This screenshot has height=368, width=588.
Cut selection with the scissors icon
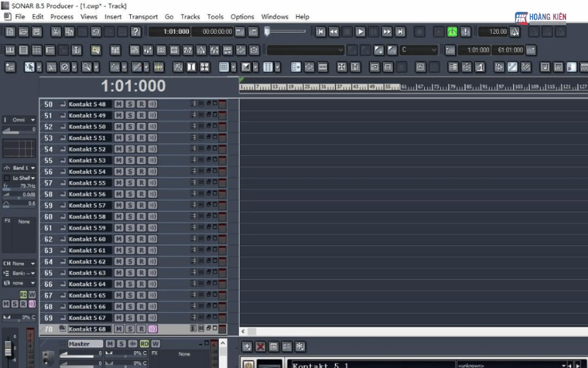[56, 32]
